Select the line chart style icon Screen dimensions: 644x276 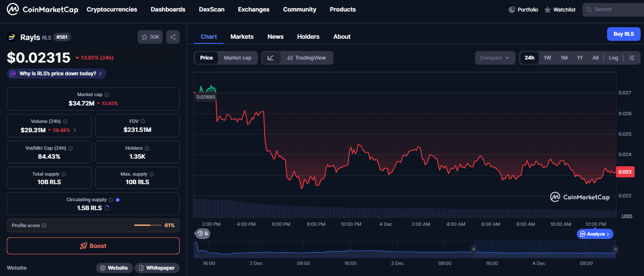point(271,58)
